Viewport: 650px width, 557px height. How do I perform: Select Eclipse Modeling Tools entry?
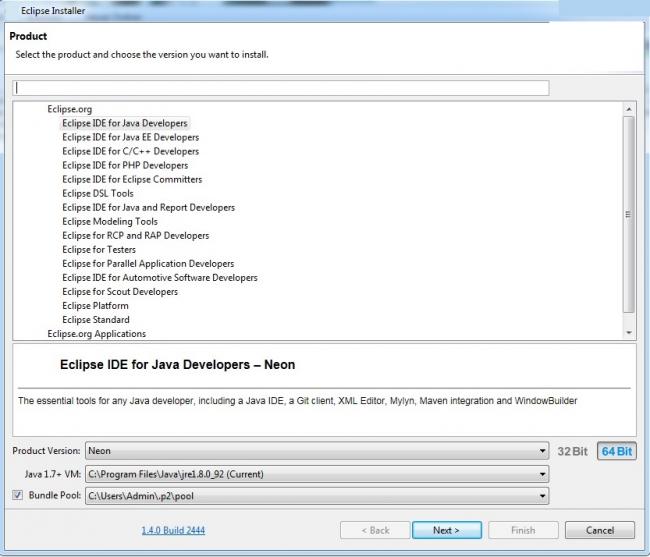click(110, 222)
